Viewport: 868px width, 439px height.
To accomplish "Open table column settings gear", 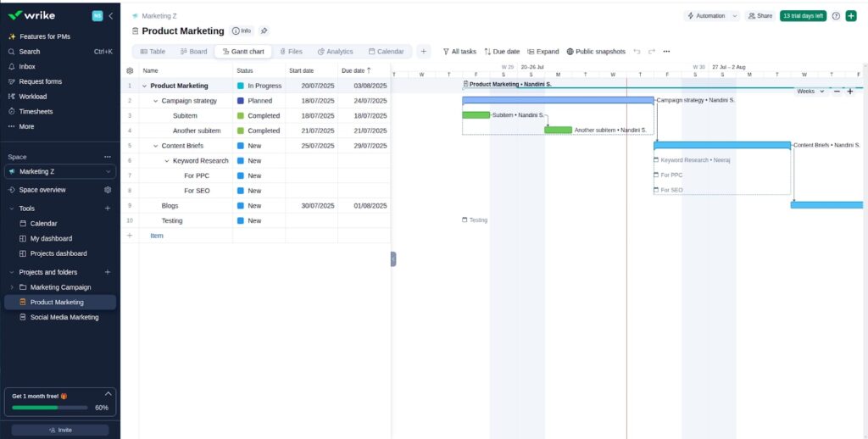I will (x=130, y=71).
